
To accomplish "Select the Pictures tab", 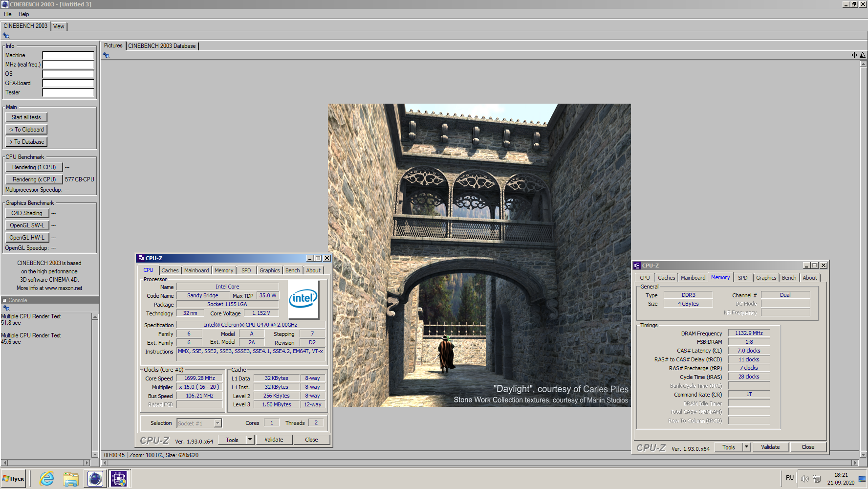I will [x=113, y=45].
